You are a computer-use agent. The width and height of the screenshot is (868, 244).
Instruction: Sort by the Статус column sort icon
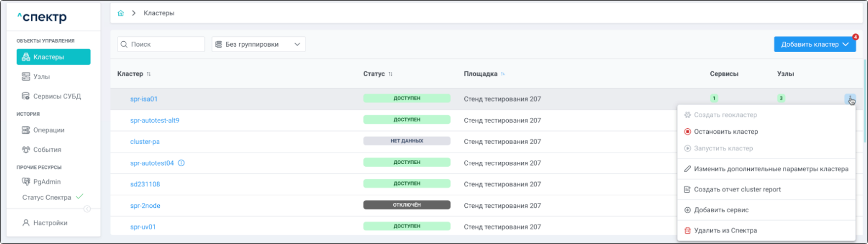pos(391,74)
